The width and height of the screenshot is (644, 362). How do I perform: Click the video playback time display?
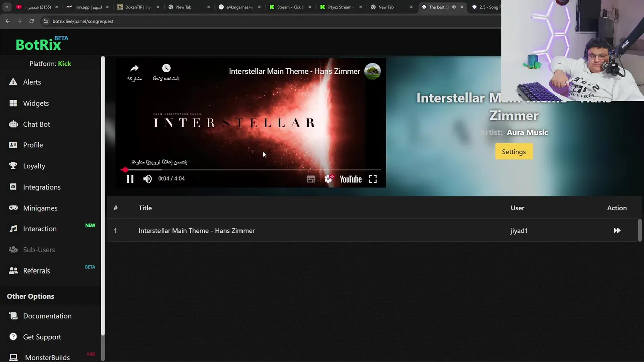[x=172, y=178]
